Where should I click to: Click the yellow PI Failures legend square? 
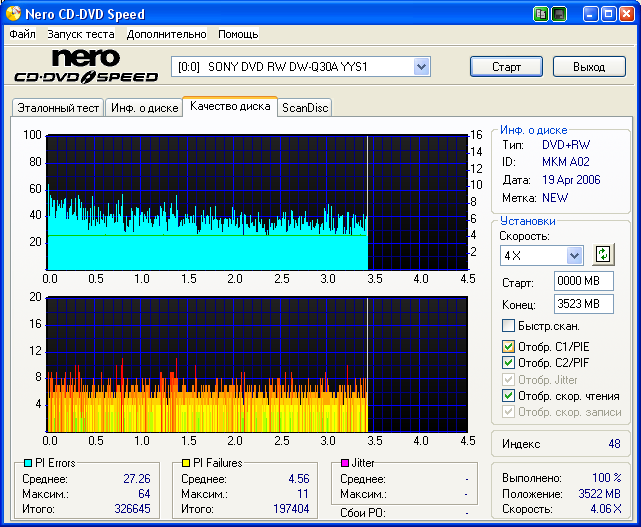pyautogui.click(x=185, y=463)
